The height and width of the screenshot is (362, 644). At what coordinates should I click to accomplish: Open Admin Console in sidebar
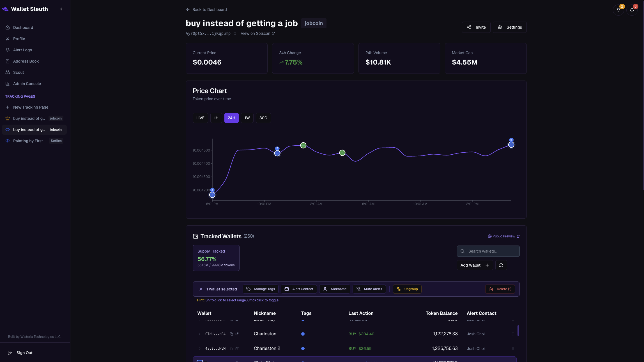click(x=35, y=84)
